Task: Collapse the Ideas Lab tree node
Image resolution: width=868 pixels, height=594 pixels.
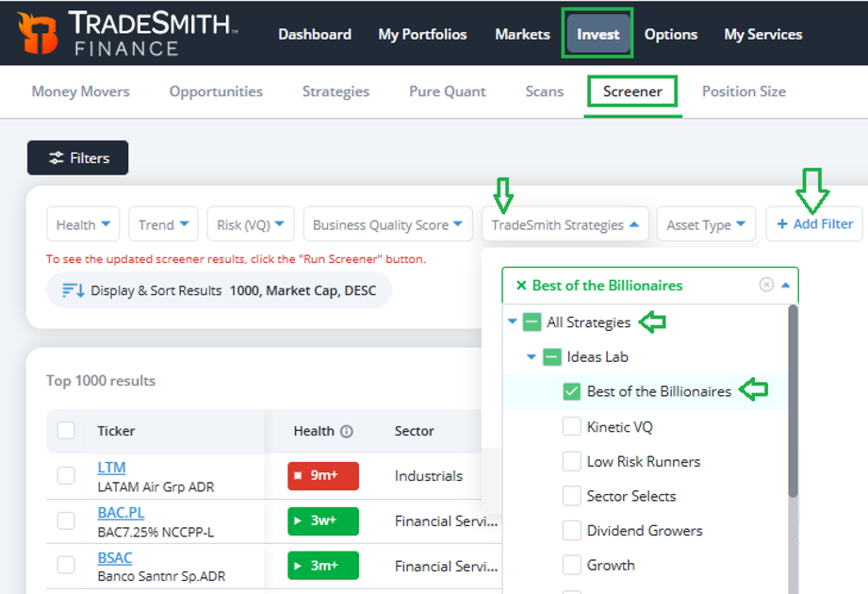Action: pos(532,356)
